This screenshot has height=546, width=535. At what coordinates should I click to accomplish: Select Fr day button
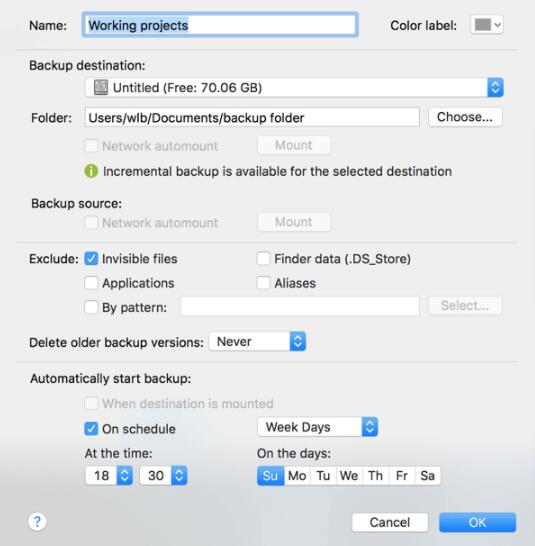tap(402, 476)
